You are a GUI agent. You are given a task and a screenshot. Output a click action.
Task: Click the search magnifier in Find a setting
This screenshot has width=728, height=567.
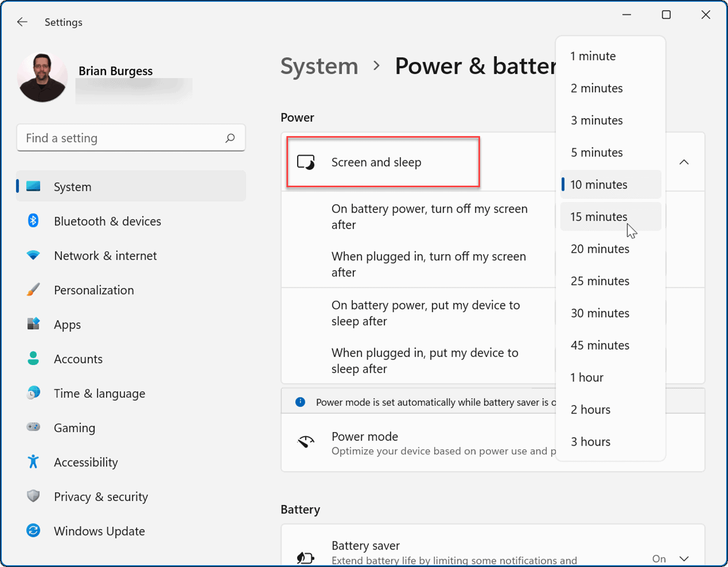tap(231, 138)
